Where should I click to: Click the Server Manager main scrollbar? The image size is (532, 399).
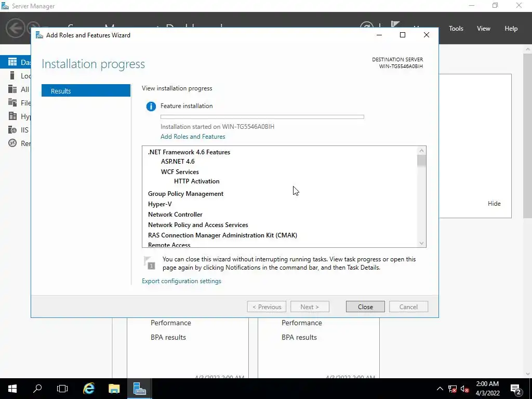[x=528, y=136]
